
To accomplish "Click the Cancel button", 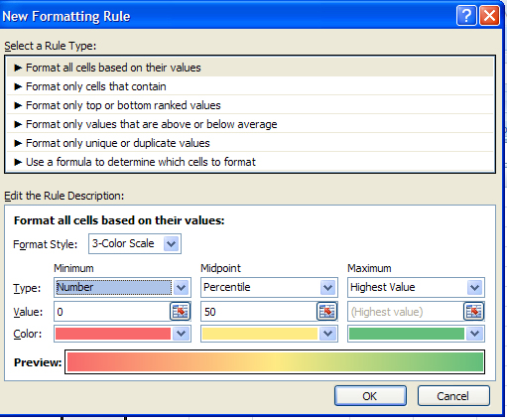I will 453,396.
